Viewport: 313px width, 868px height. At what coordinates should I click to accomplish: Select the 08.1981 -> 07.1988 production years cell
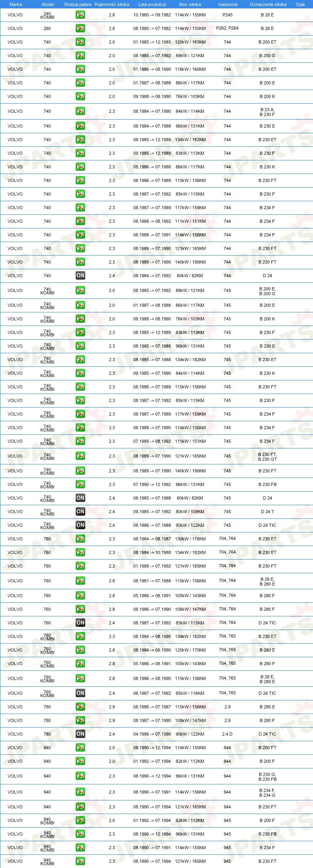152,581
